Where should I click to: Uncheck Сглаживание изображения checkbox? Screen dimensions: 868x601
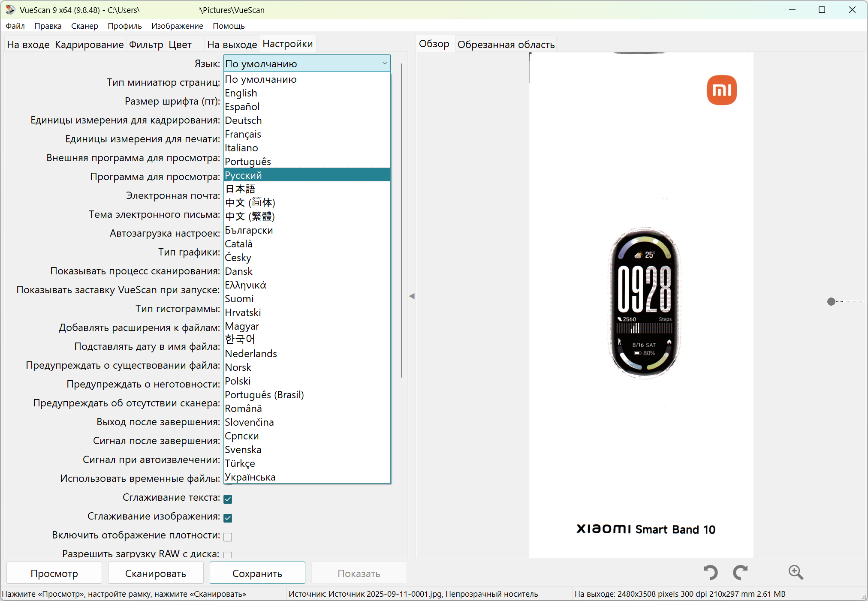tap(228, 518)
